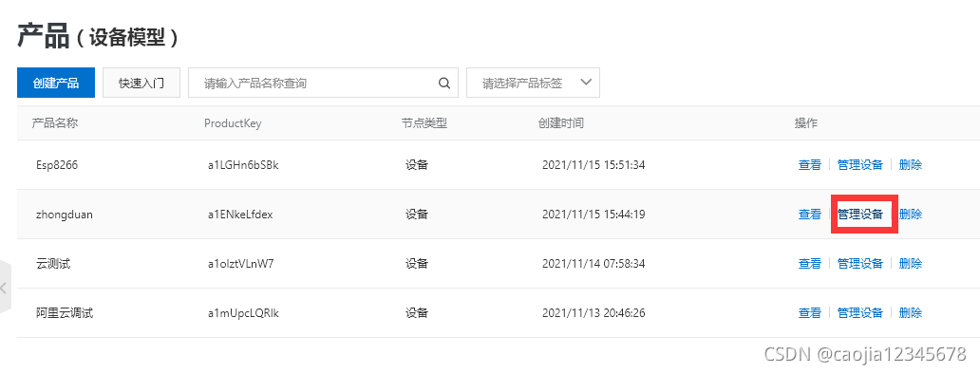Delete the 阿里云调试 product
980x374 pixels.
[x=911, y=313]
